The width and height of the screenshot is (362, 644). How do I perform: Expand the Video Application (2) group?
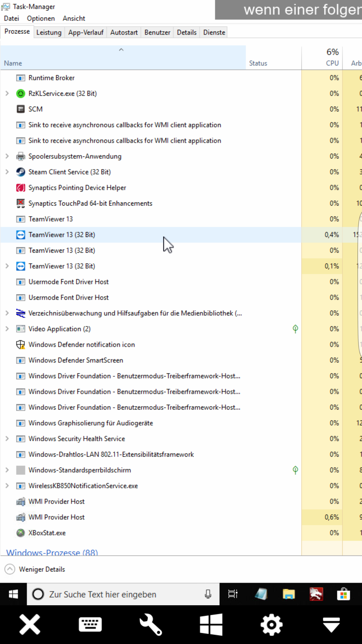point(7,329)
